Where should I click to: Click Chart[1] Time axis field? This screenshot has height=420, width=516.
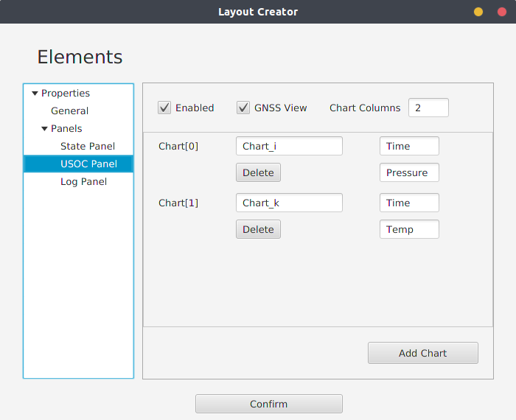click(x=409, y=203)
